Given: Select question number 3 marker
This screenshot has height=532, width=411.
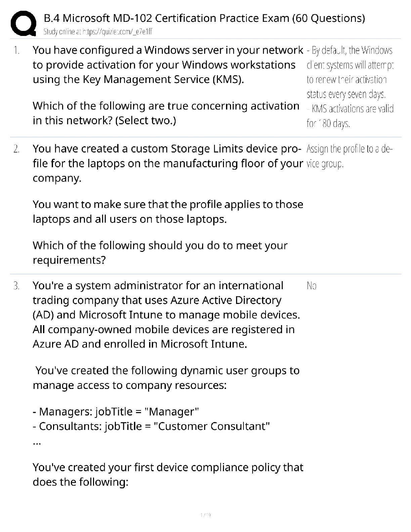Looking at the screenshot, I should pyautogui.click(x=16, y=286).
